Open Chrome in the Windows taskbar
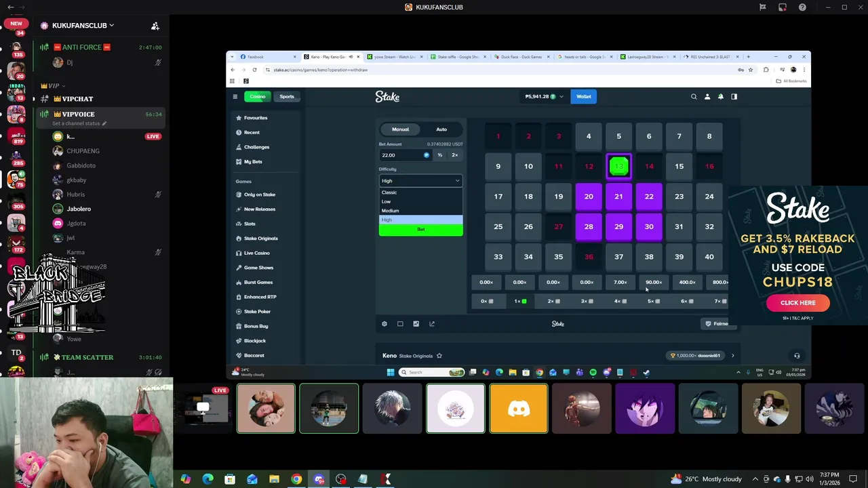This screenshot has height=488, width=868. click(x=296, y=479)
